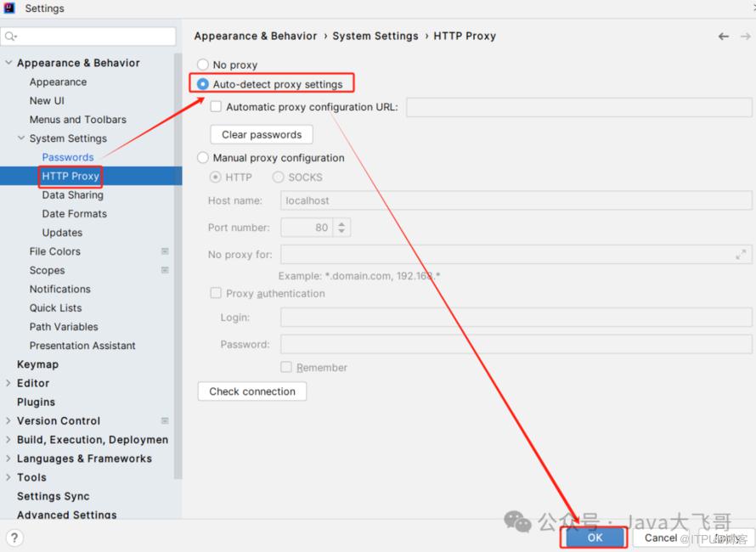The image size is (756, 552).
Task: Click System Settings in breadcrumb
Action: pyautogui.click(x=375, y=37)
